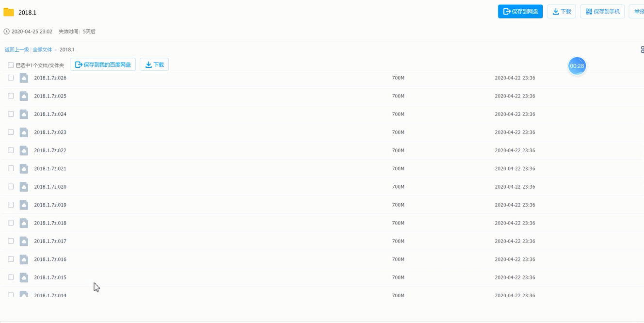Image resolution: width=644 pixels, height=323 pixels.
Task: Check the box for 2018.1.7z.018
Action: (x=11, y=223)
